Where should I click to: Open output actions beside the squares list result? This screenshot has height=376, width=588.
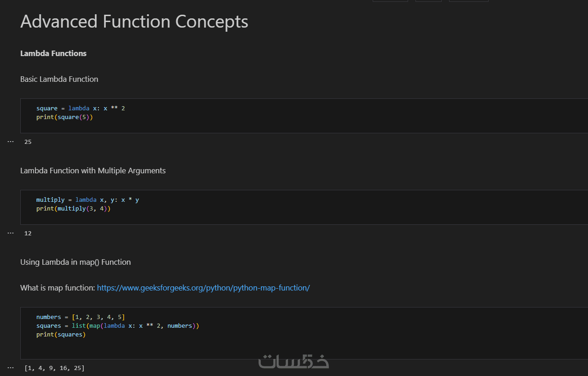click(x=11, y=368)
